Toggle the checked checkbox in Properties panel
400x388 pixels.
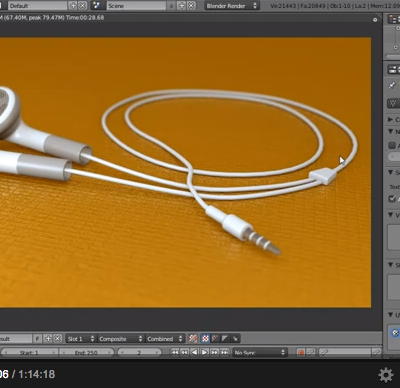point(392,198)
